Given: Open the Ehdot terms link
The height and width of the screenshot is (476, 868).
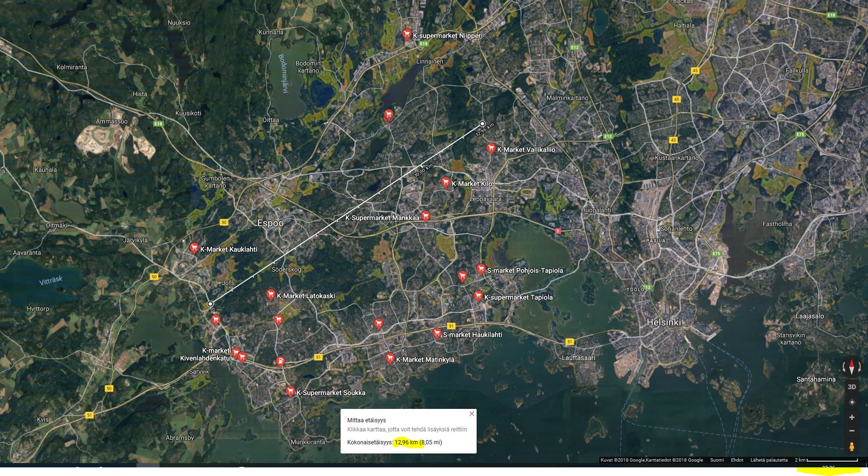Looking at the screenshot, I should (737, 460).
